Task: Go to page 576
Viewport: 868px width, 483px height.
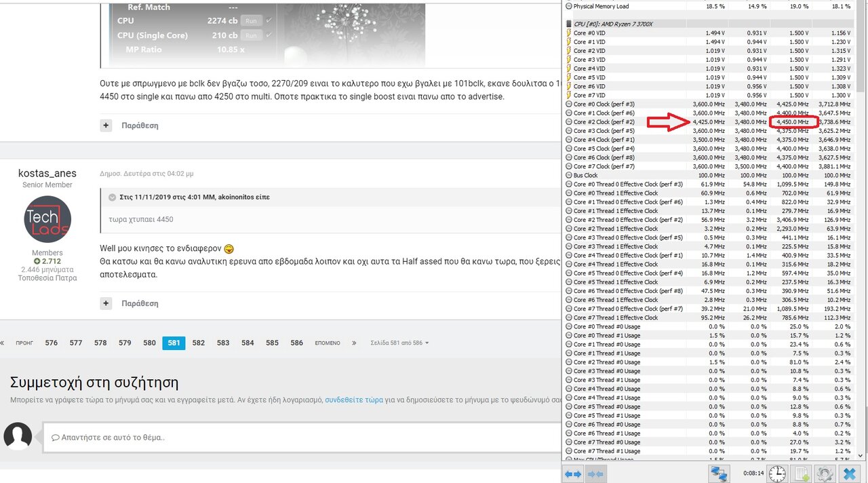Action: 52,343
